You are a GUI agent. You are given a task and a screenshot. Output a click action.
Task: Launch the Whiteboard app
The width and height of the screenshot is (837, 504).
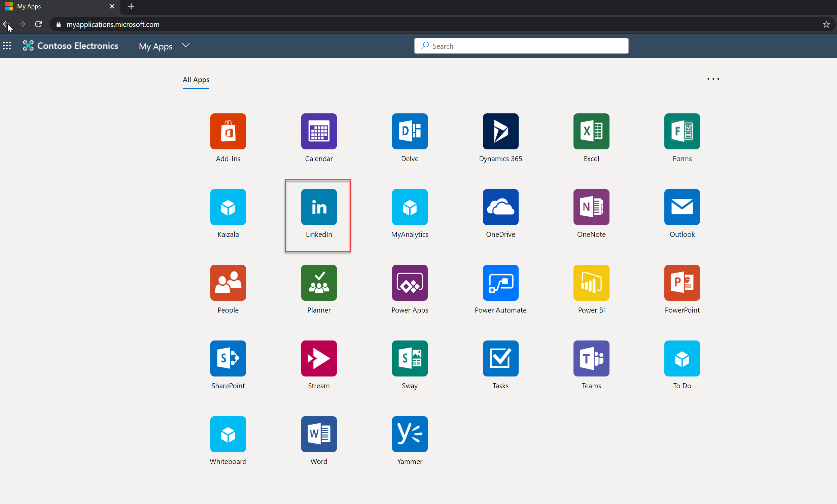click(228, 434)
